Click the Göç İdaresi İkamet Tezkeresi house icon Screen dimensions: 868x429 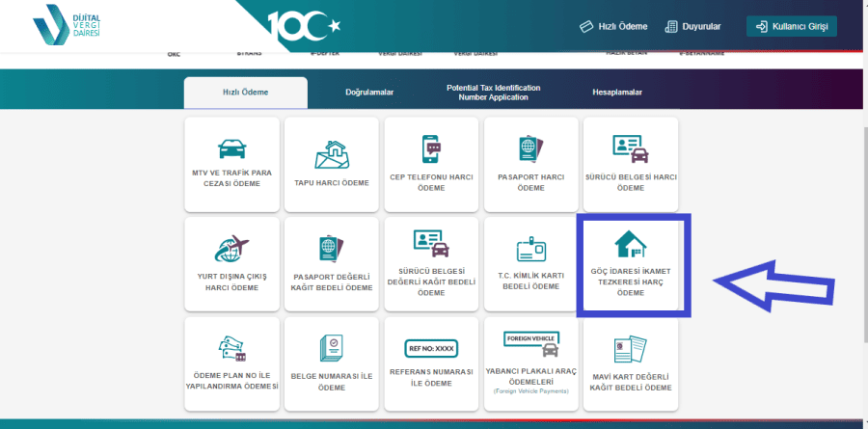click(631, 245)
